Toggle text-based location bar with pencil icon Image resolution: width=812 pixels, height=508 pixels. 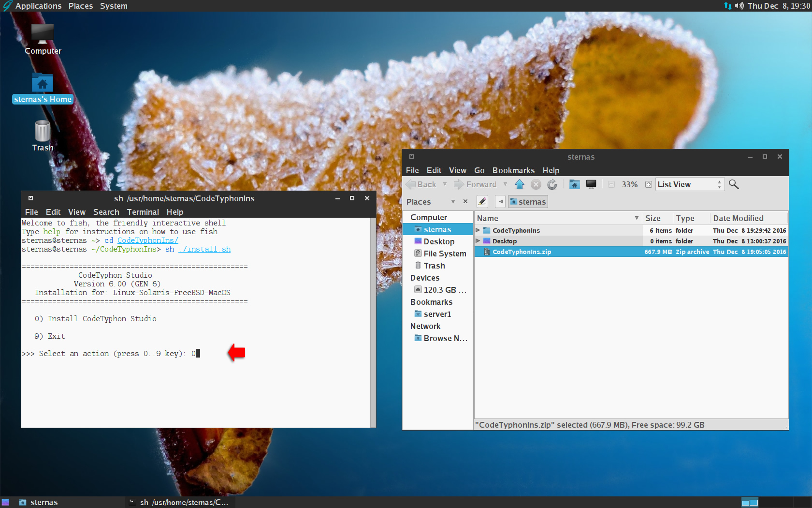pos(482,202)
